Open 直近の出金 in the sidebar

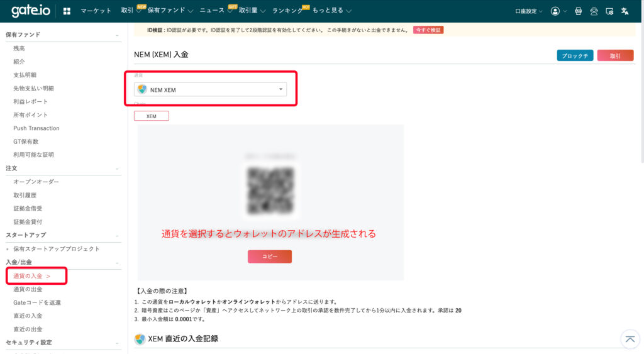point(28,329)
